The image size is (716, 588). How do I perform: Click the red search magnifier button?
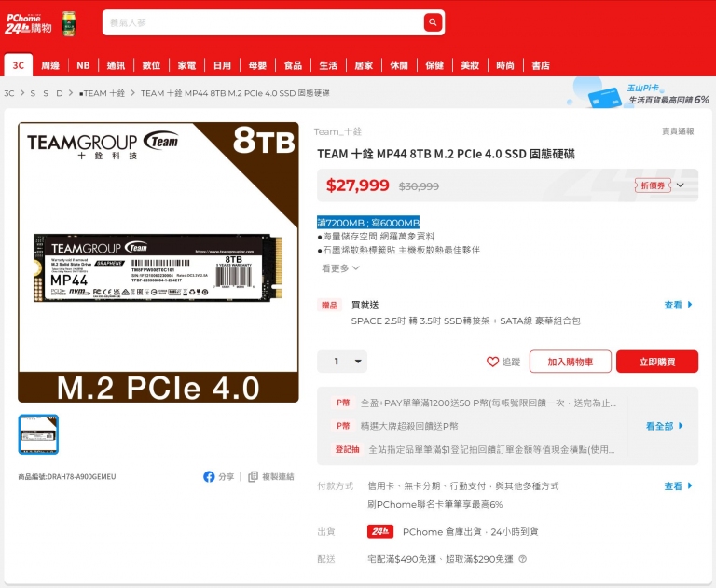[x=433, y=22]
